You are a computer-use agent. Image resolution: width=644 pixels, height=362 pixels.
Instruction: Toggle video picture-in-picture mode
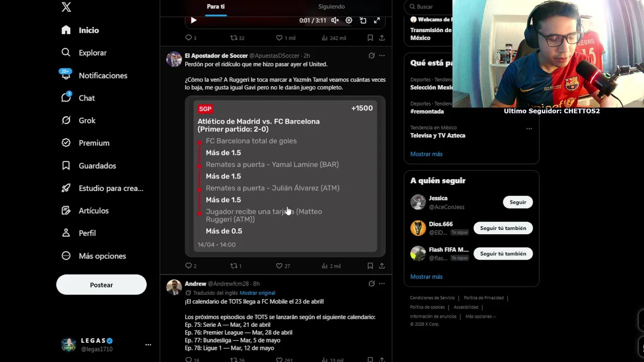pyautogui.click(x=363, y=21)
